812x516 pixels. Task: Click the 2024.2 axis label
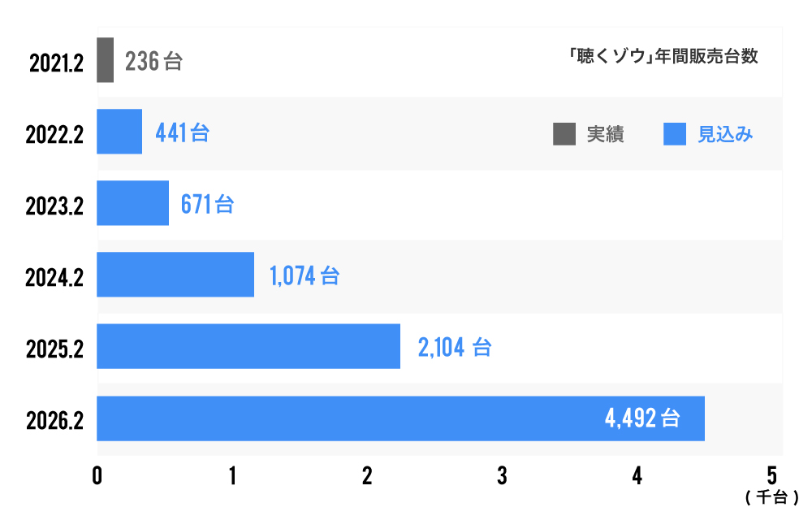point(55,278)
